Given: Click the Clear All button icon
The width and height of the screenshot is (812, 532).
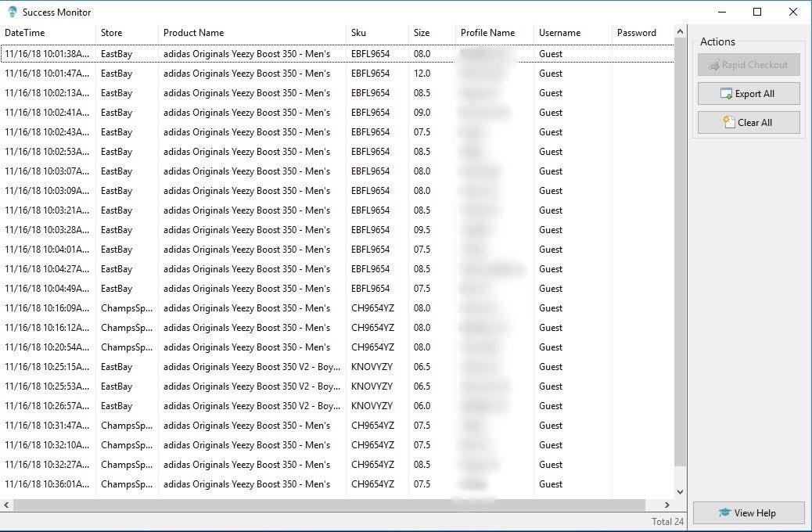Looking at the screenshot, I should click(x=729, y=122).
